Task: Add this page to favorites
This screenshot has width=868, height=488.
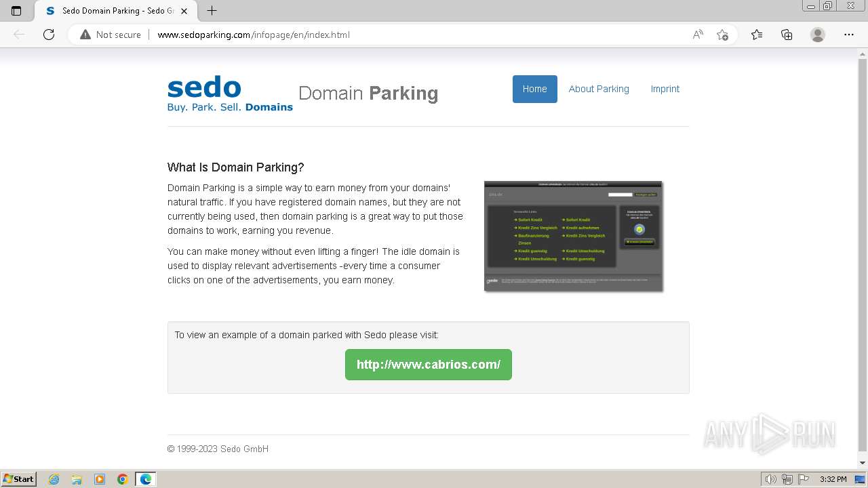Action: tap(723, 35)
